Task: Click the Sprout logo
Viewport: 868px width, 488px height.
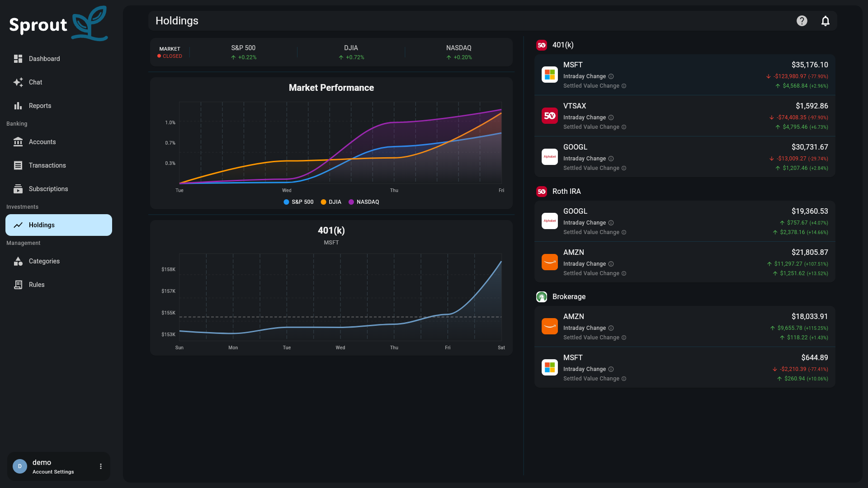Action: pyautogui.click(x=59, y=23)
